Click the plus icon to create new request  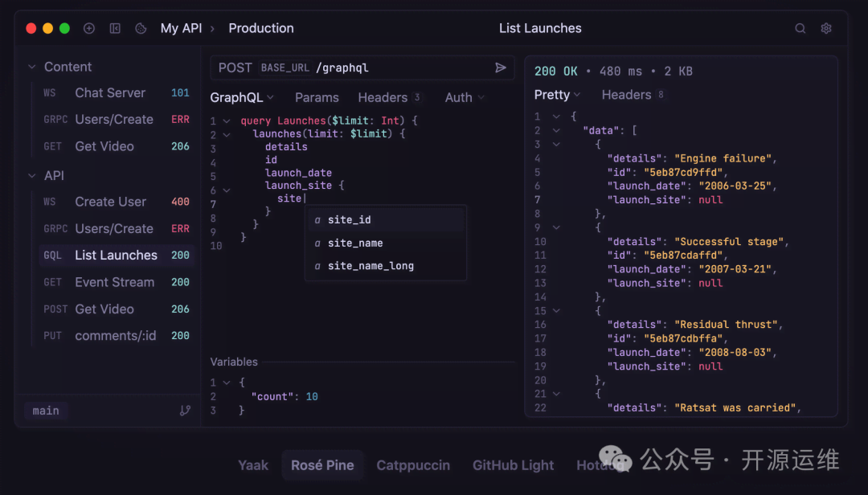tap(89, 28)
